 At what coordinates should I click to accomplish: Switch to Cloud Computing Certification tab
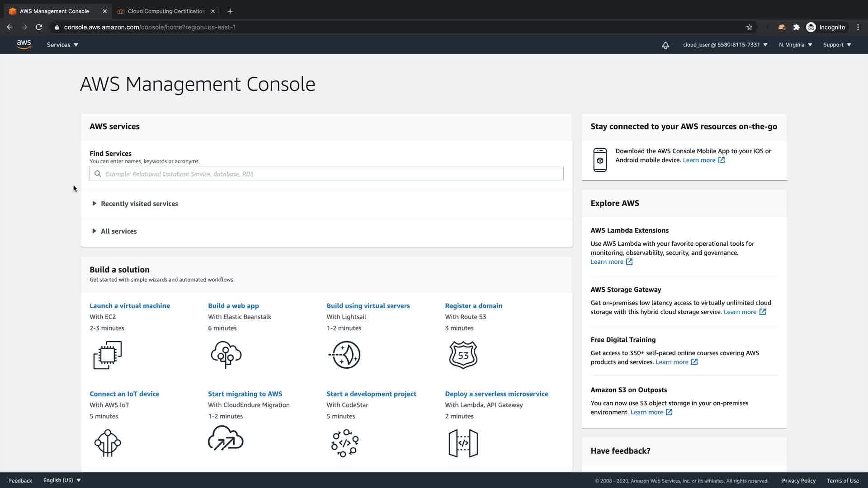[165, 11]
